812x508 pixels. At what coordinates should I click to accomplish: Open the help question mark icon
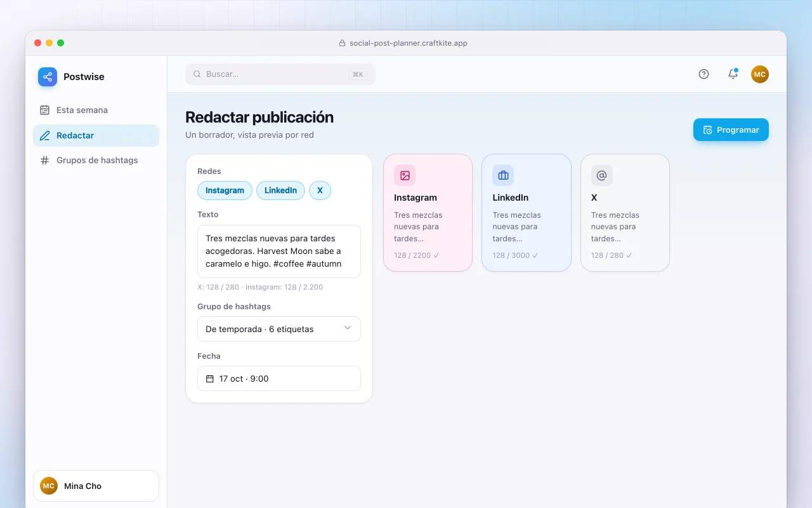(x=704, y=74)
